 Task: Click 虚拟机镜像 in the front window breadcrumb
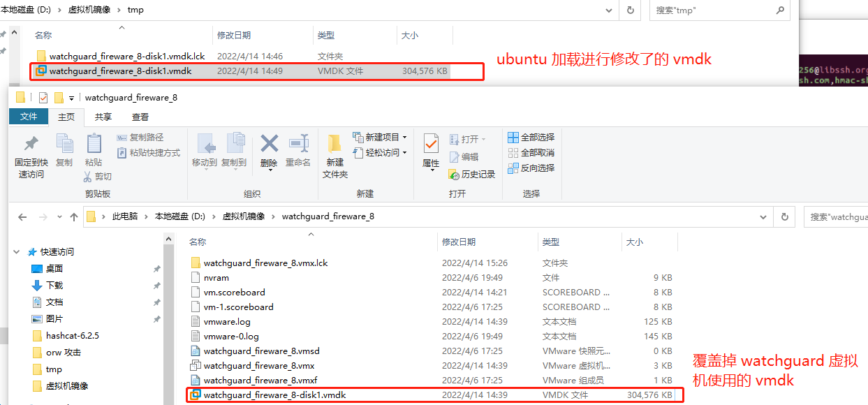click(244, 216)
